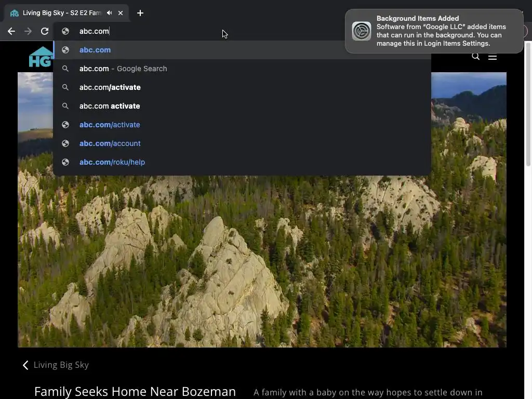Choose the abc.com top URL suggestion
532x399 pixels.
[242, 50]
